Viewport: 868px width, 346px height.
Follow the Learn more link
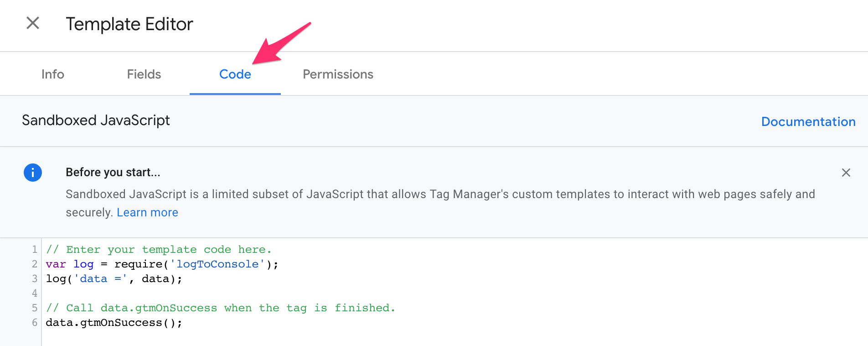pos(147,212)
